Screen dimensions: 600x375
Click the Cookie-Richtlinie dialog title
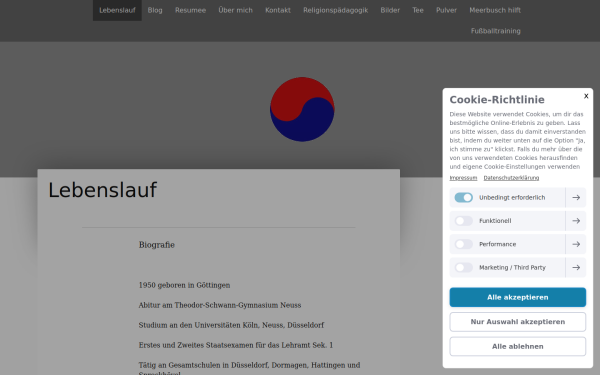(x=497, y=100)
